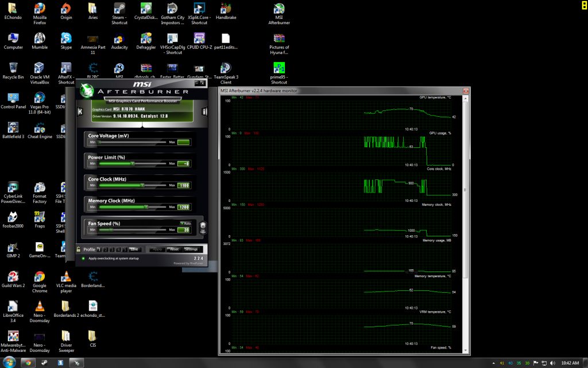Click the Core Clock slider handle
The width and height of the screenshot is (588, 368).
coord(142,186)
